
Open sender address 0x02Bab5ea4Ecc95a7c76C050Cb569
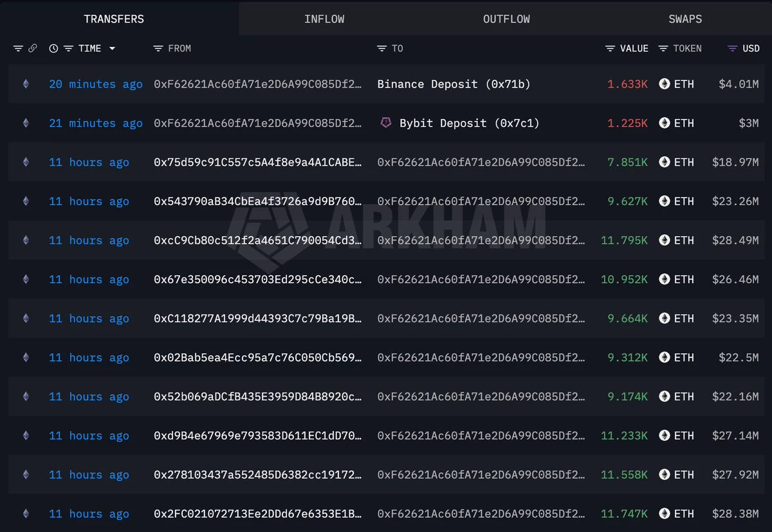click(257, 358)
